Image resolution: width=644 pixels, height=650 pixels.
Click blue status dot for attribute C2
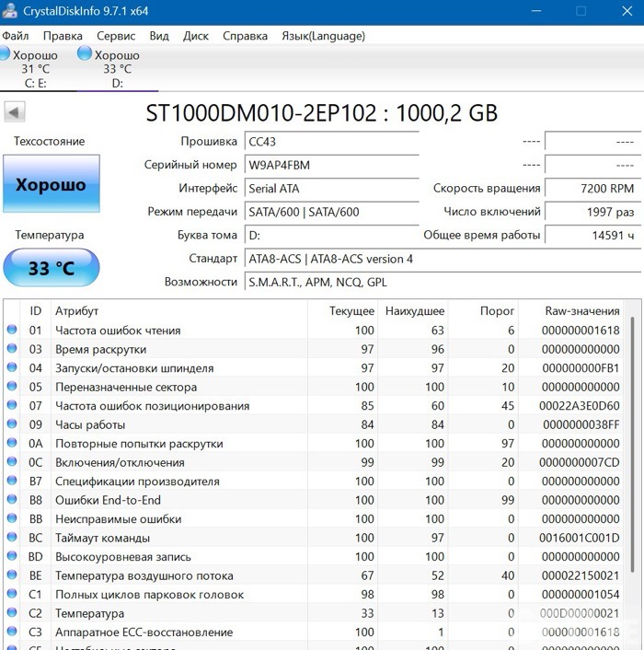pyautogui.click(x=12, y=612)
